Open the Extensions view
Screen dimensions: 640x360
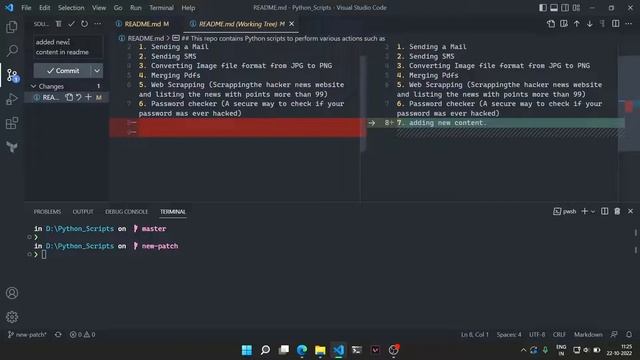[12, 123]
